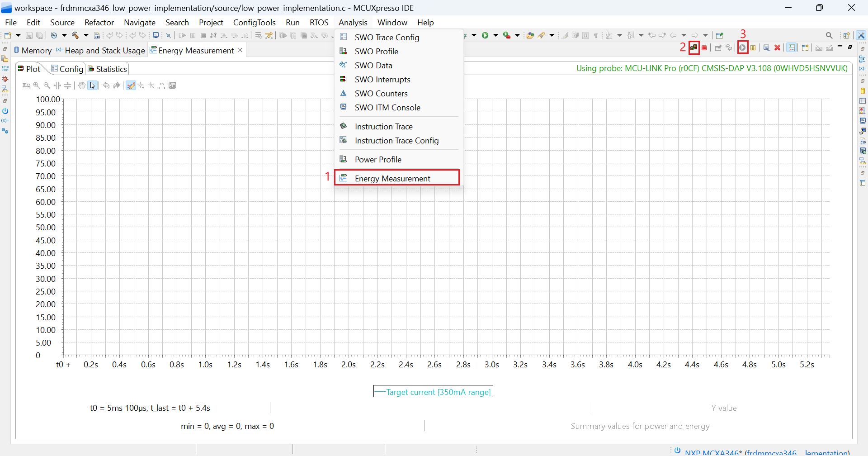The image size is (868, 456).
Task: Switch to the Statistics tab
Action: pos(108,69)
